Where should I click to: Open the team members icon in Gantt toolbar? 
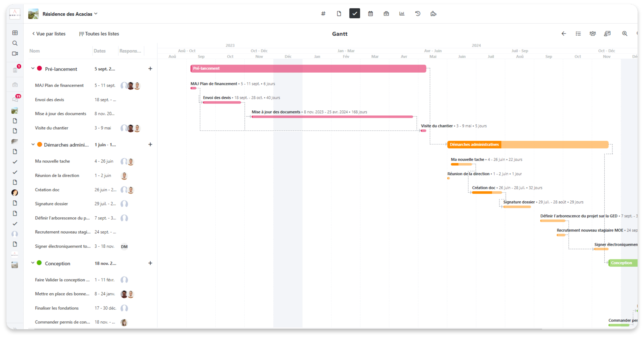592,33
